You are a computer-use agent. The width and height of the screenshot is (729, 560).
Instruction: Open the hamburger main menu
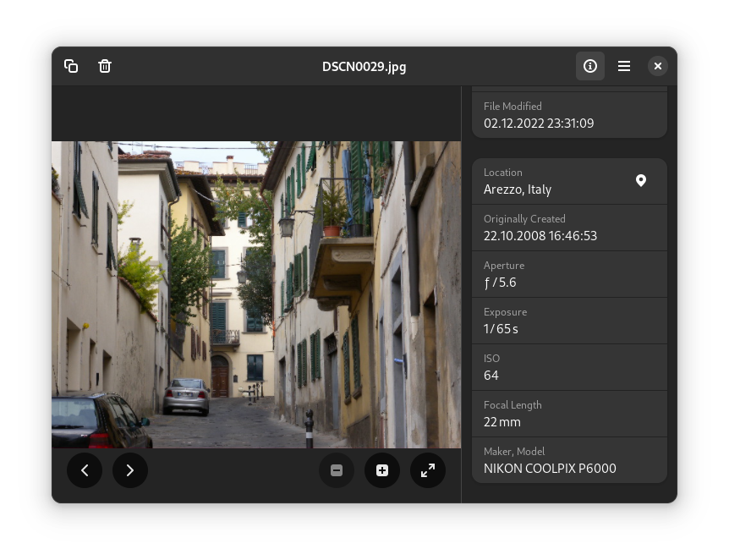(624, 66)
